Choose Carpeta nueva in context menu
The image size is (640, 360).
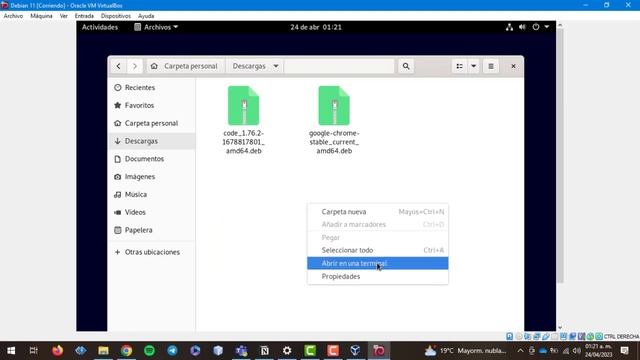(378, 212)
